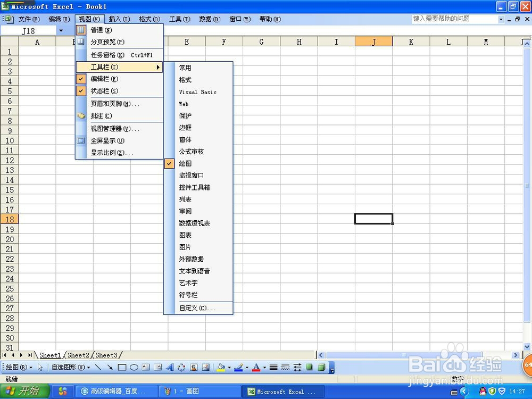Image resolution: width=532 pixels, height=399 pixels.
Task: Open 3-D style options
Action: pyautogui.click(x=321, y=367)
